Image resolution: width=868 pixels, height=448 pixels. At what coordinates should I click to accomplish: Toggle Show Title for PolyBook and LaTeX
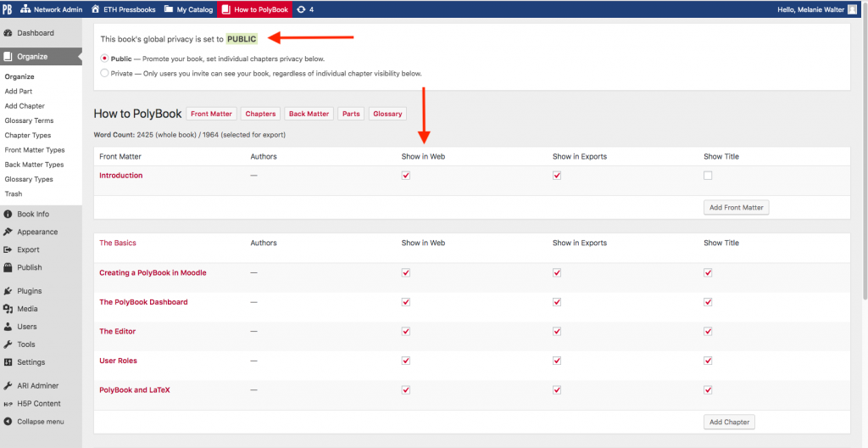(x=708, y=389)
